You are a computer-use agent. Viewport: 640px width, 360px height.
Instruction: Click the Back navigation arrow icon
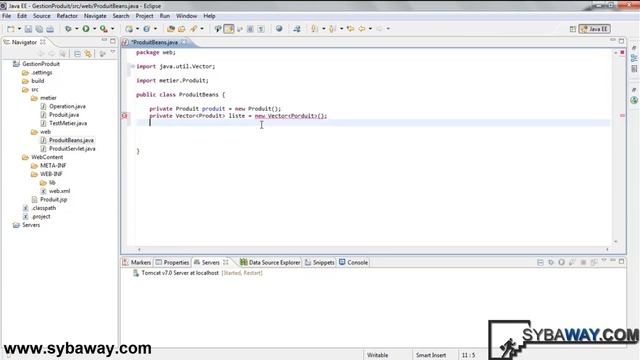[362, 29]
